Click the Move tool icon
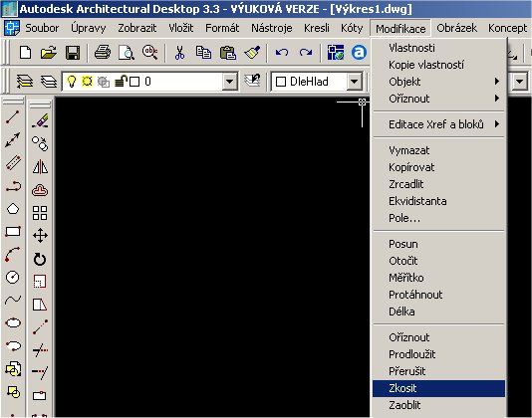 40,236
